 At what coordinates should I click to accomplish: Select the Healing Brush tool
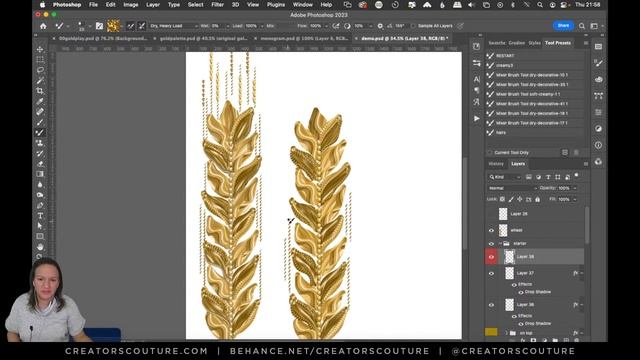[x=40, y=111]
